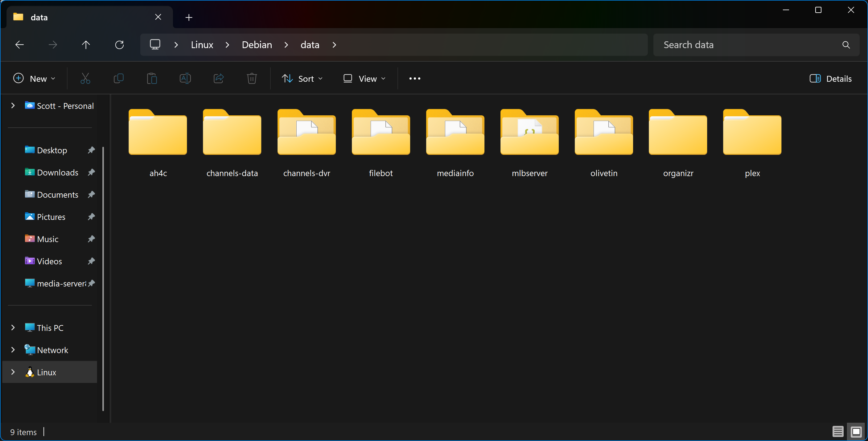
Task: Go up one directory level
Action: 86,45
